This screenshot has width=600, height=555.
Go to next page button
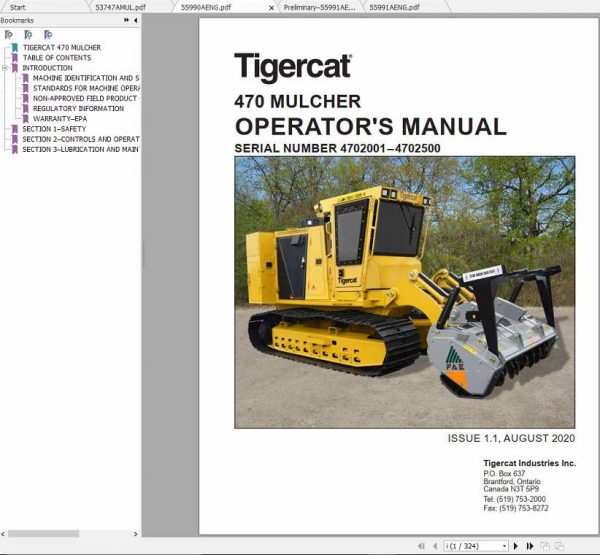click(516, 546)
